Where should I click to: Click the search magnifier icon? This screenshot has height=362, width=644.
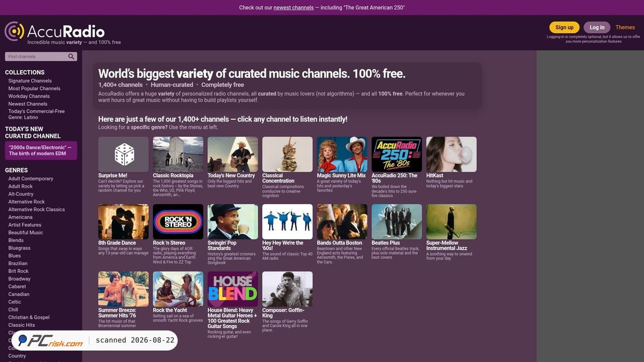click(x=71, y=57)
